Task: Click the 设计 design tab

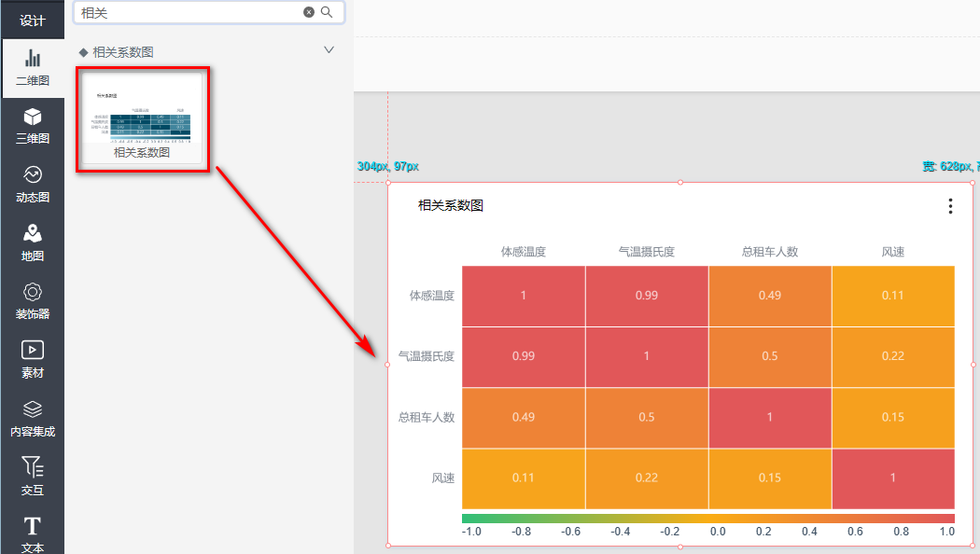Action: pyautogui.click(x=32, y=21)
